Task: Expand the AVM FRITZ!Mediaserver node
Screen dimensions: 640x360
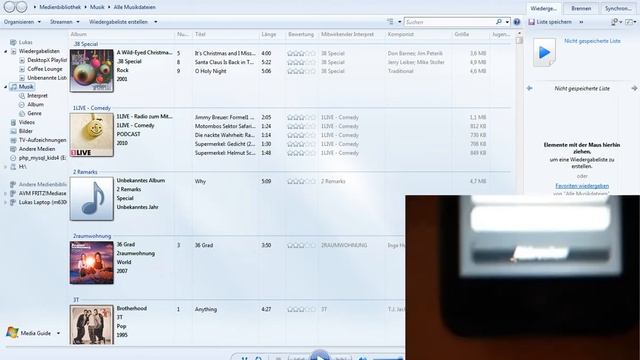Action: [6, 193]
